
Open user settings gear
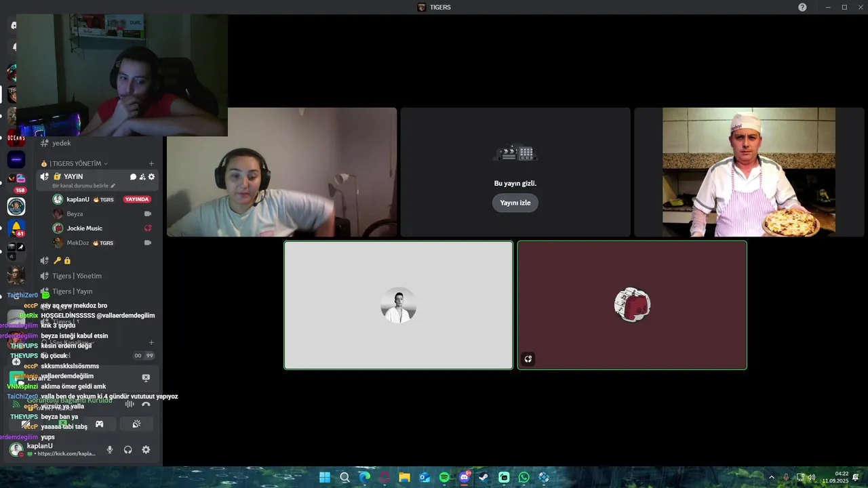pos(146,449)
